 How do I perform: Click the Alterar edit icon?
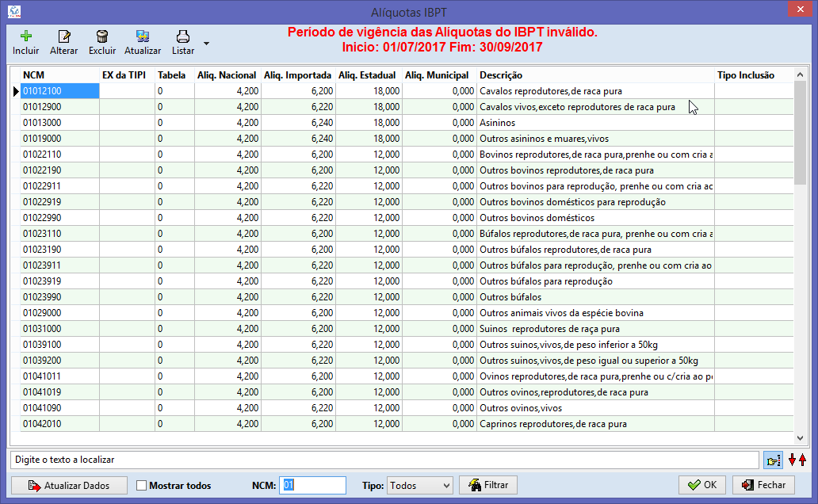(x=64, y=36)
